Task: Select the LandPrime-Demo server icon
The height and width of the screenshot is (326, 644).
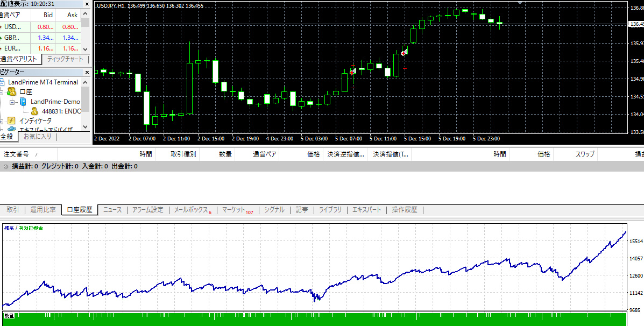Action: (23, 102)
